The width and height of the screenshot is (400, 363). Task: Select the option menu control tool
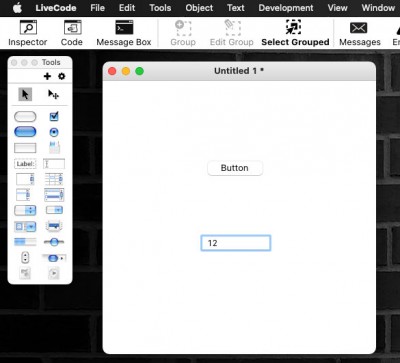[25, 210]
